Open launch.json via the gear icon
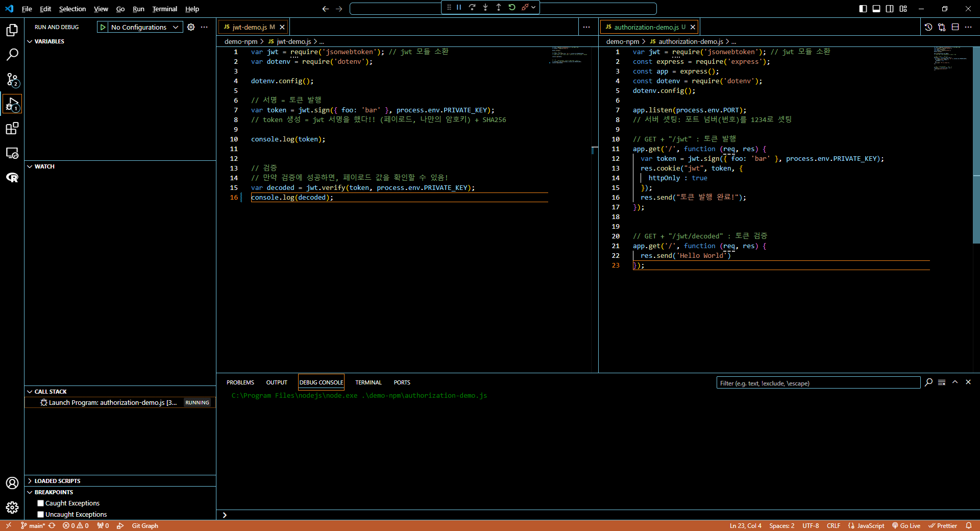Image resolution: width=980 pixels, height=531 pixels. [x=191, y=27]
